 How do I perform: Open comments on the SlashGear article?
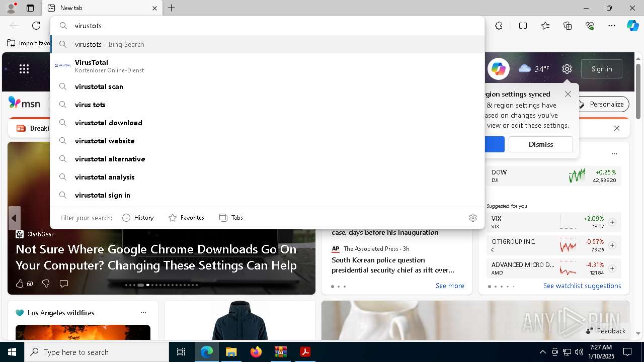click(64, 284)
